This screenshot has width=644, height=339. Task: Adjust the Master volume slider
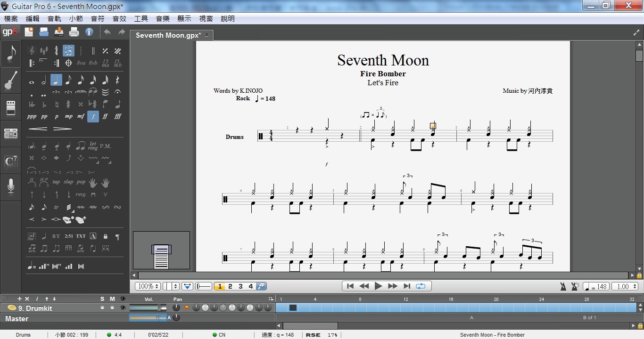coord(148,318)
